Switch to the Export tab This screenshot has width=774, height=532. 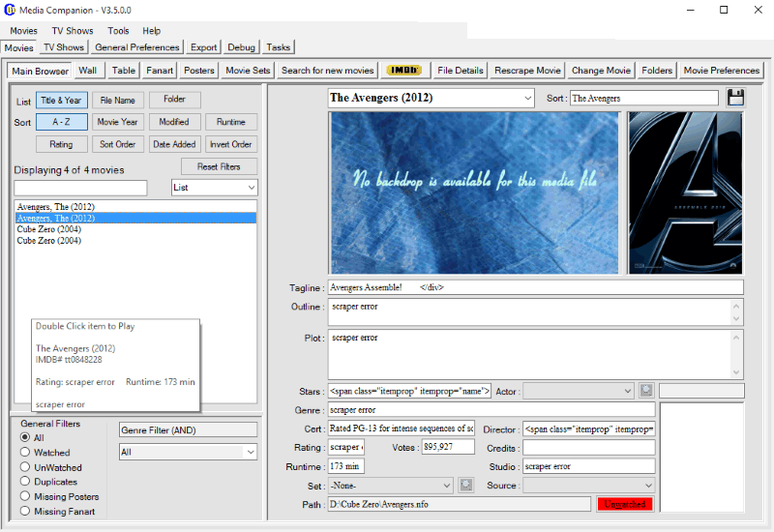[204, 47]
